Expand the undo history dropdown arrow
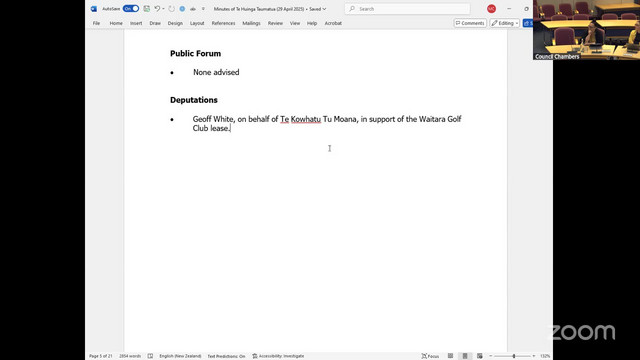 point(163,9)
